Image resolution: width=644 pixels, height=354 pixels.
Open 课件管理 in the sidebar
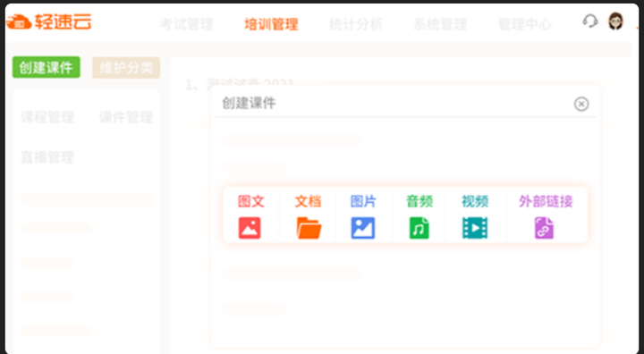[126, 117]
